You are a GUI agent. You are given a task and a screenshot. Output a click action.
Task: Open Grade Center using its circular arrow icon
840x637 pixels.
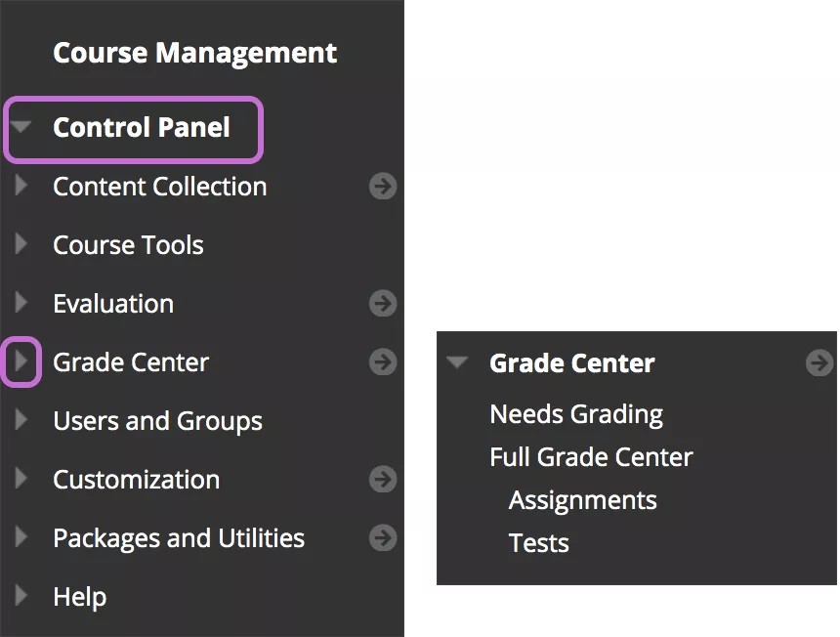click(383, 361)
